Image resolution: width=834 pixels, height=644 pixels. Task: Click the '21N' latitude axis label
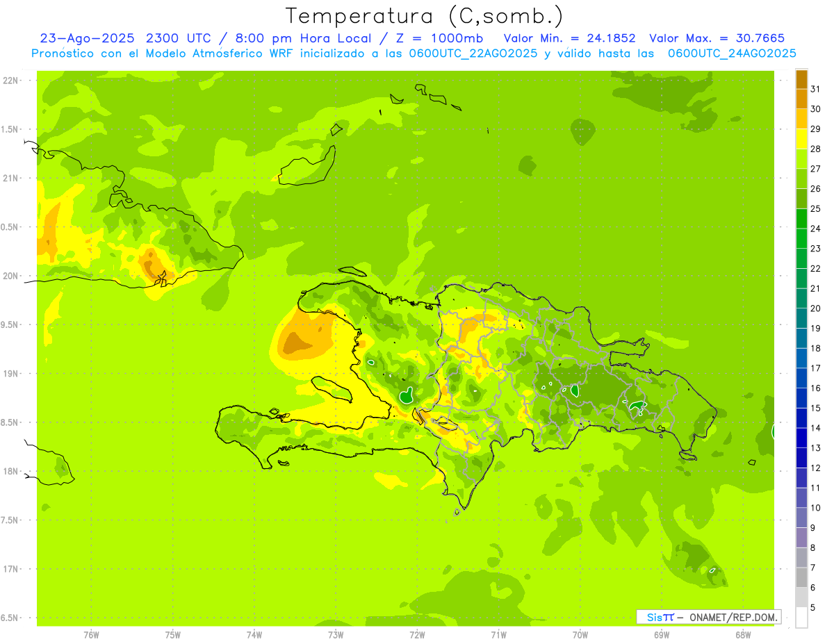(10, 179)
